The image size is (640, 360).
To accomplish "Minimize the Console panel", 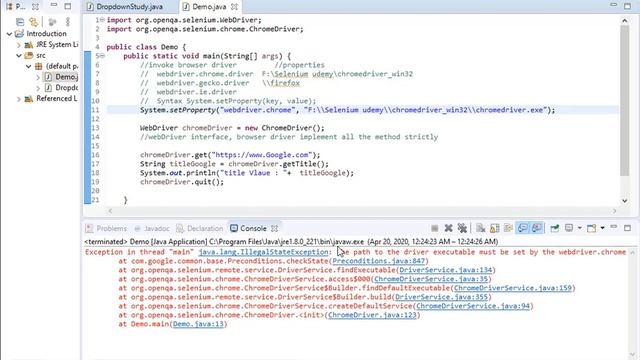I will [x=613, y=227].
